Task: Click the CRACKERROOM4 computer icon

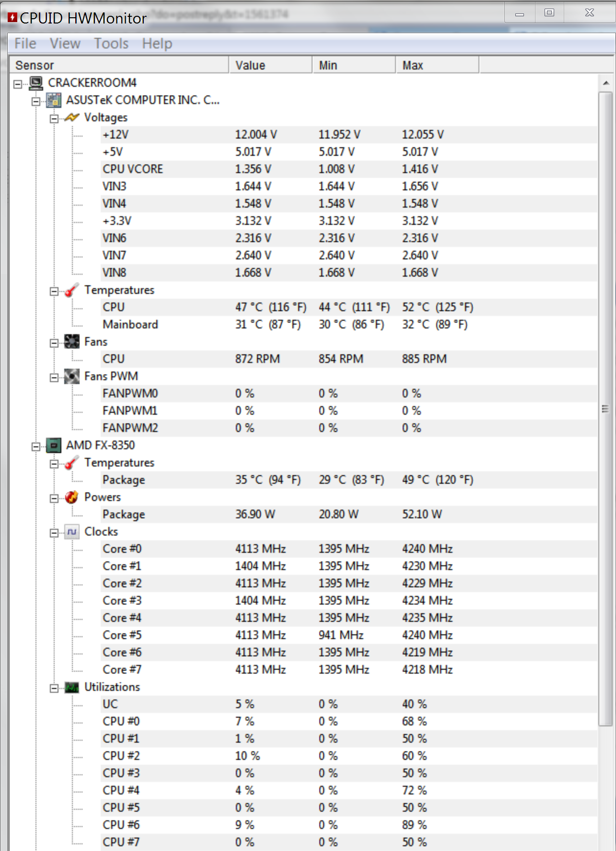Action: 36,83
